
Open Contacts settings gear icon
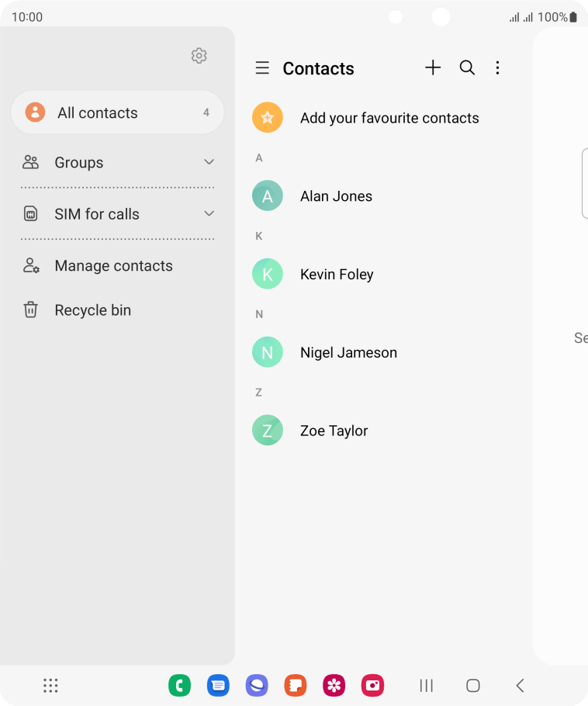[199, 56]
